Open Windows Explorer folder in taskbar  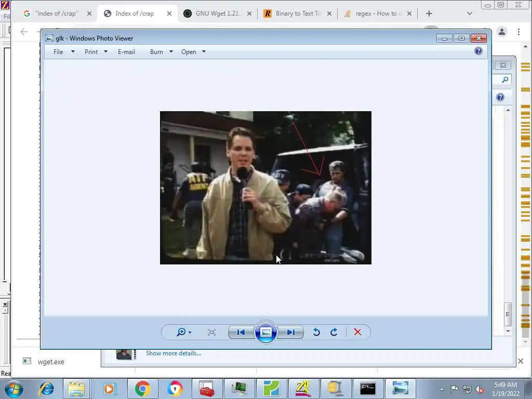(76, 389)
